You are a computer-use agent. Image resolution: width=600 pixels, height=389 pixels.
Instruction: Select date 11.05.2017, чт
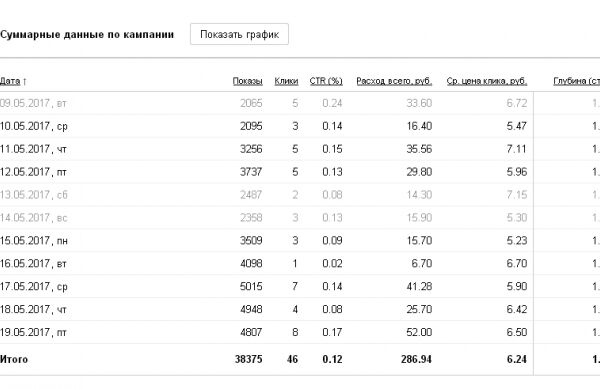point(34,149)
